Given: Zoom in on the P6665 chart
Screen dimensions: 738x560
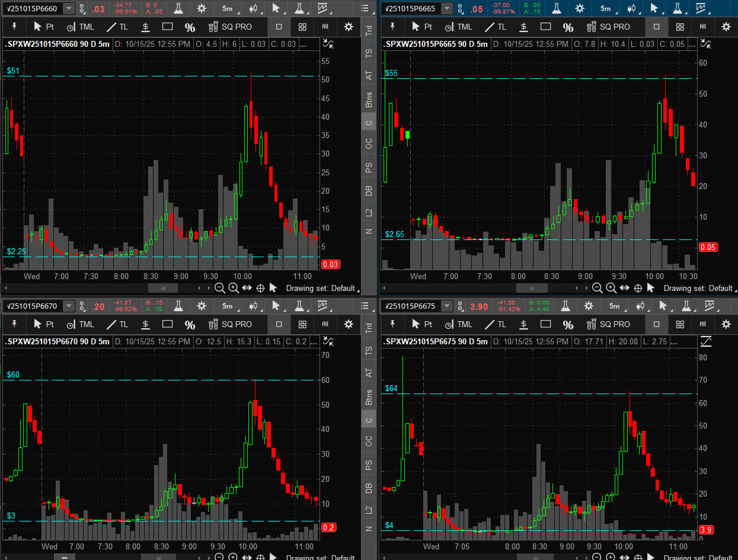Looking at the screenshot, I should point(612,288).
